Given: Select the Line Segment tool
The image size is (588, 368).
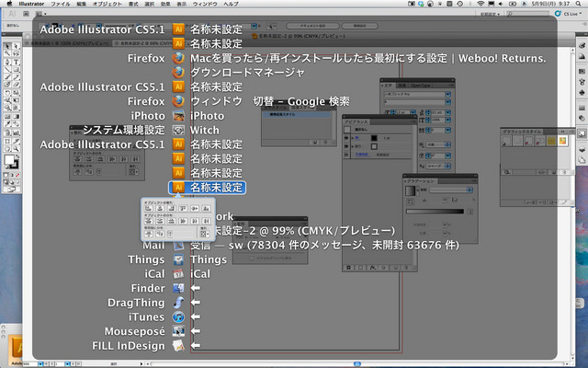Looking at the screenshot, I should coord(7,70).
